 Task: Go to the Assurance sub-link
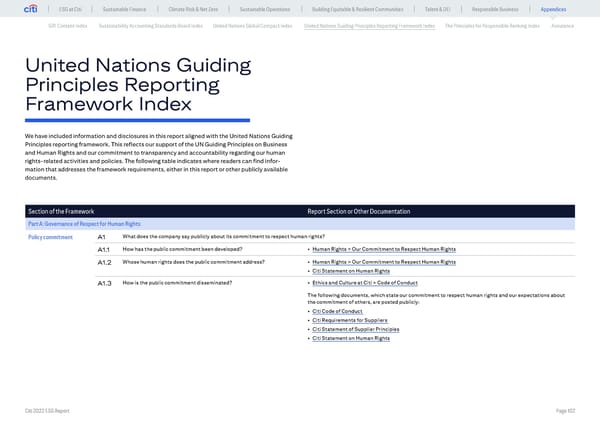(x=562, y=24)
